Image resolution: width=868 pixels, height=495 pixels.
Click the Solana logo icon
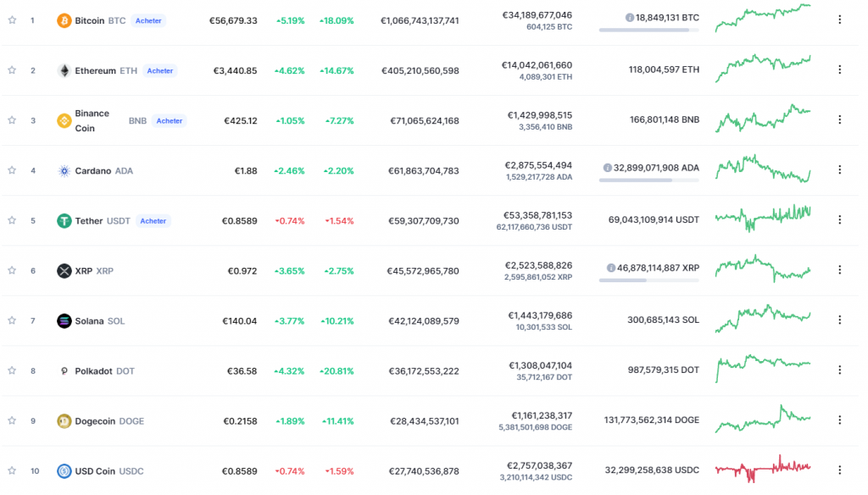64,320
